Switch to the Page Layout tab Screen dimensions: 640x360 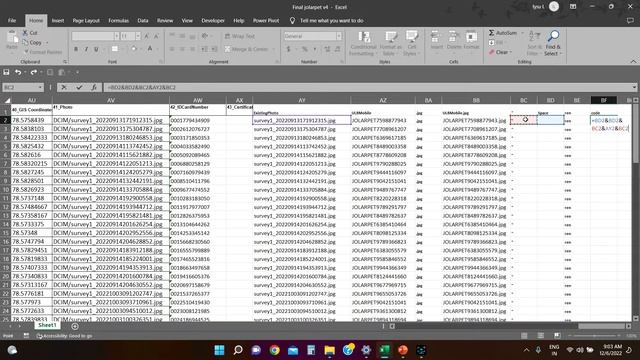point(86,20)
